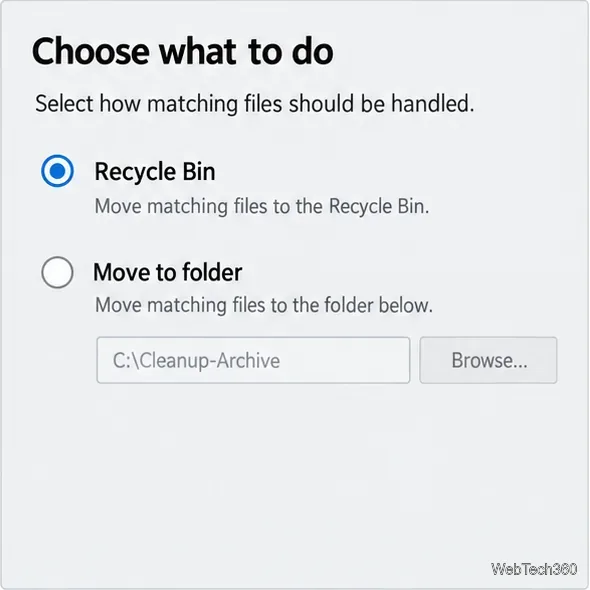The height and width of the screenshot is (590, 590).
Task: Click the filled blue dot in Recycle Bin radio
Action: (57, 171)
